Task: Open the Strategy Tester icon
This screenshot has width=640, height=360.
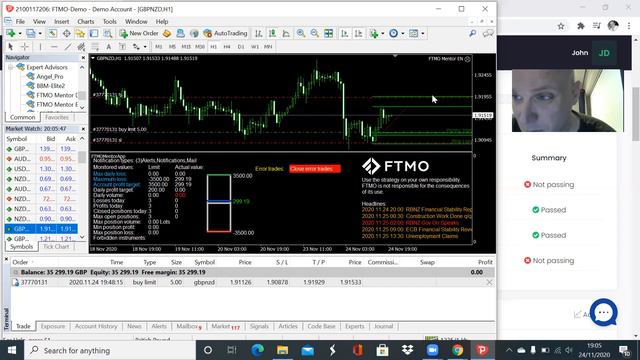Action: click(x=108, y=33)
